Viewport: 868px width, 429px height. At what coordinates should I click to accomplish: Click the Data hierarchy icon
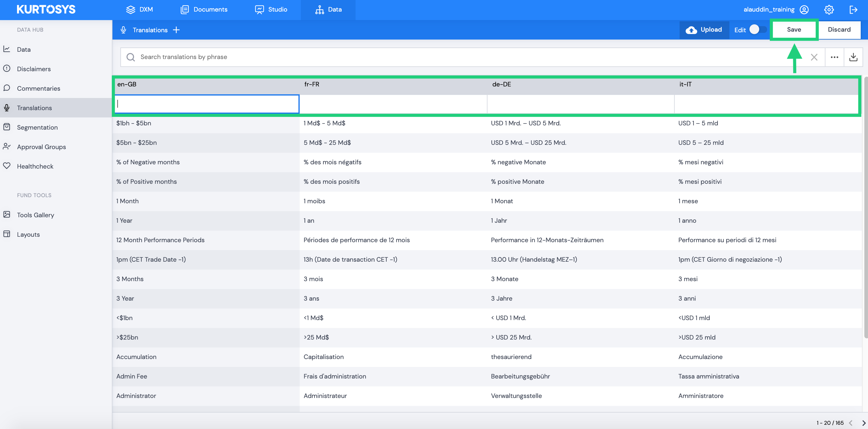tap(319, 9)
